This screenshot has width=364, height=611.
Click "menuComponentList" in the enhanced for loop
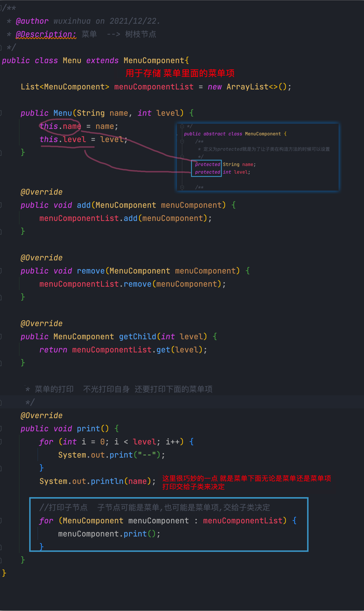coord(243,521)
